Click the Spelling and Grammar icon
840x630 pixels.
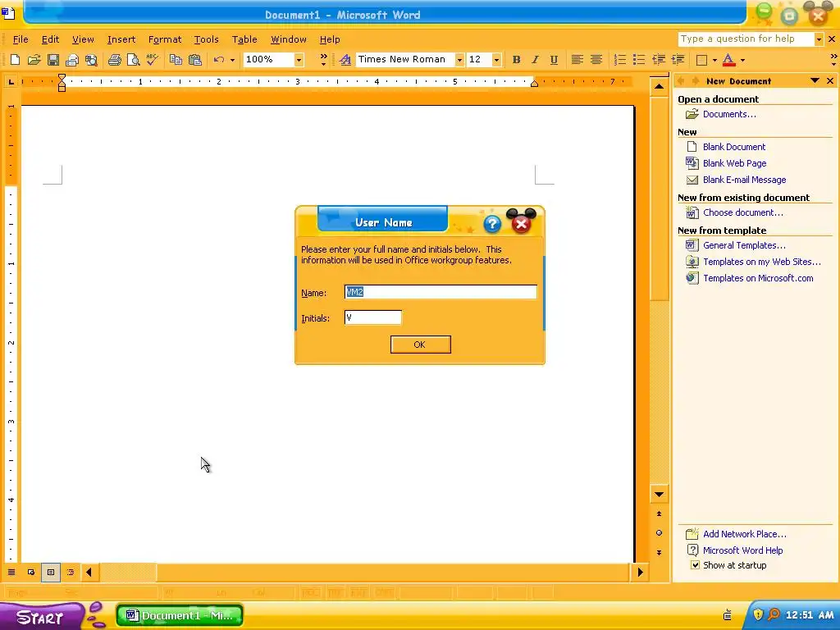pos(153,59)
